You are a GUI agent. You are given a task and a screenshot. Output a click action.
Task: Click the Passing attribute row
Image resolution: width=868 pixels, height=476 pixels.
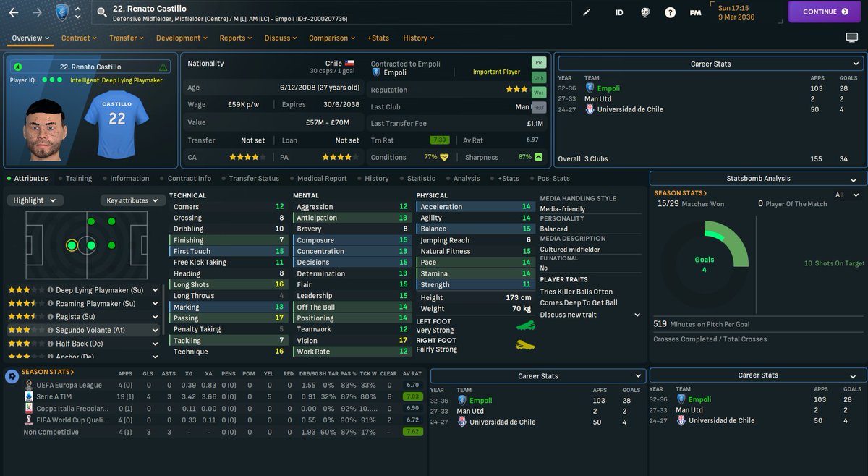pyautogui.click(x=229, y=318)
